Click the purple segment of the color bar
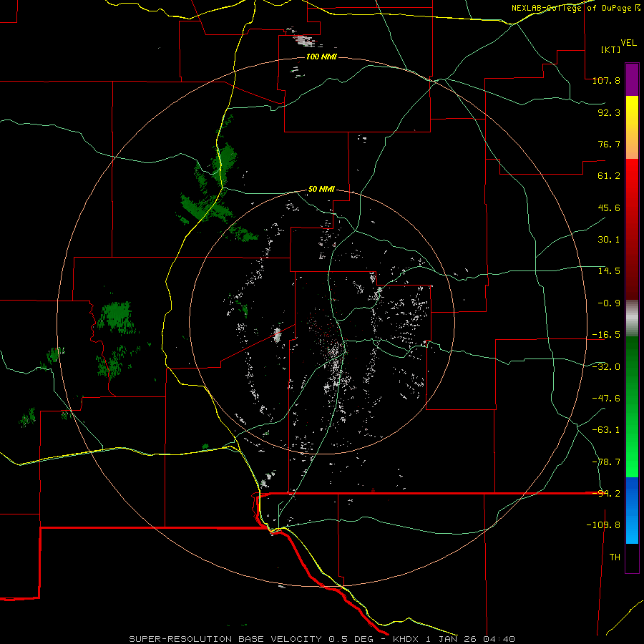Viewport: 644px width, 644px height. pyautogui.click(x=632, y=79)
